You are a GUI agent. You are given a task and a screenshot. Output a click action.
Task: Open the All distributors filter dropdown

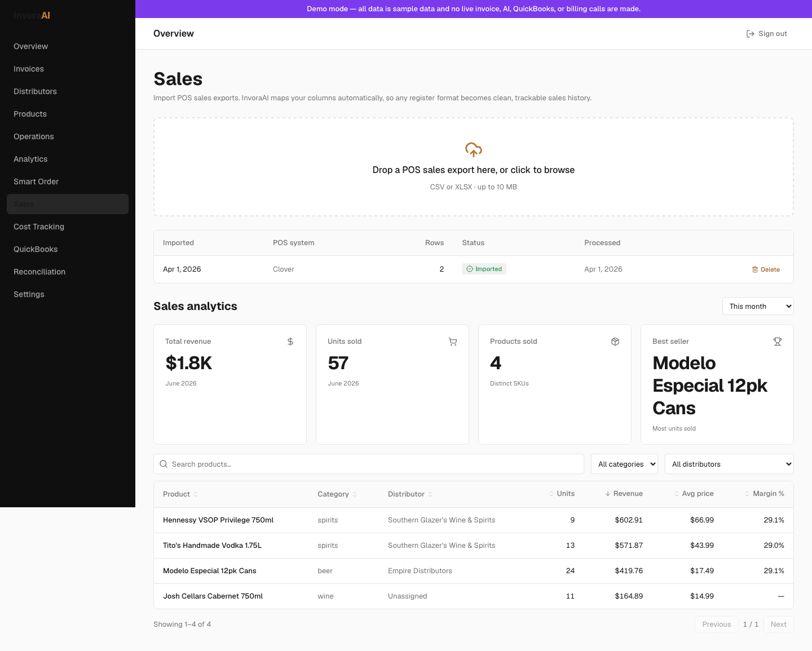[729, 464]
